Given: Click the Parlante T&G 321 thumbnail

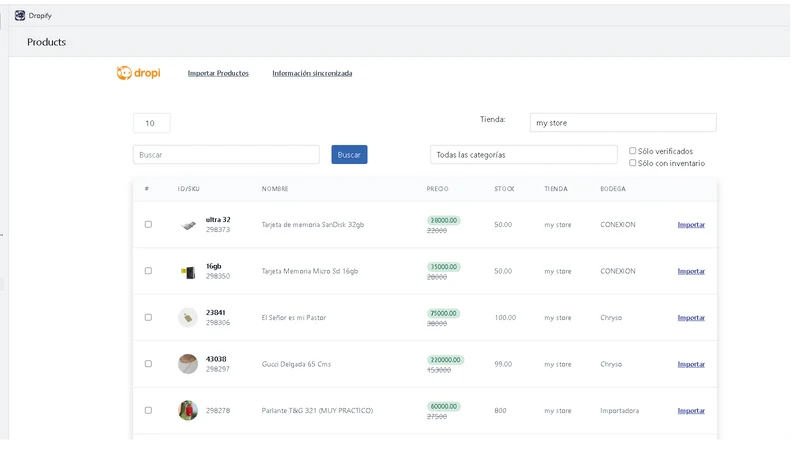Looking at the screenshot, I should point(188,410).
